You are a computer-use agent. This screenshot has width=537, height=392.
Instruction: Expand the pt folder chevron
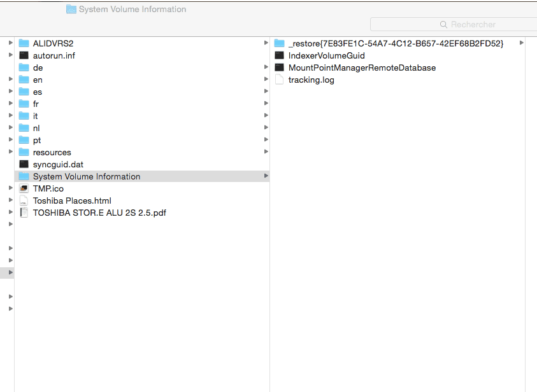tap(266, 139)
